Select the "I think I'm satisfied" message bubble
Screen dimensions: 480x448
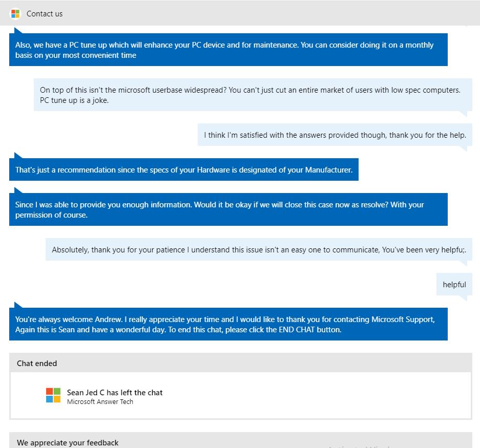point(335,135)
